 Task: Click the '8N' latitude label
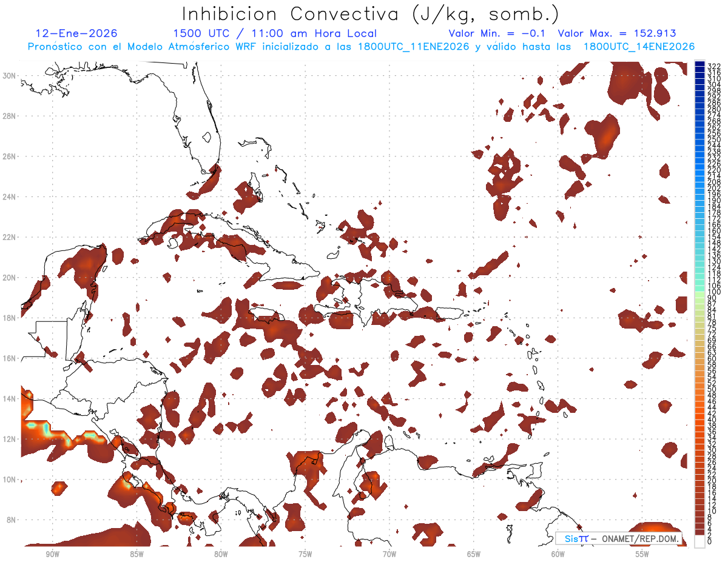[12, 520]
